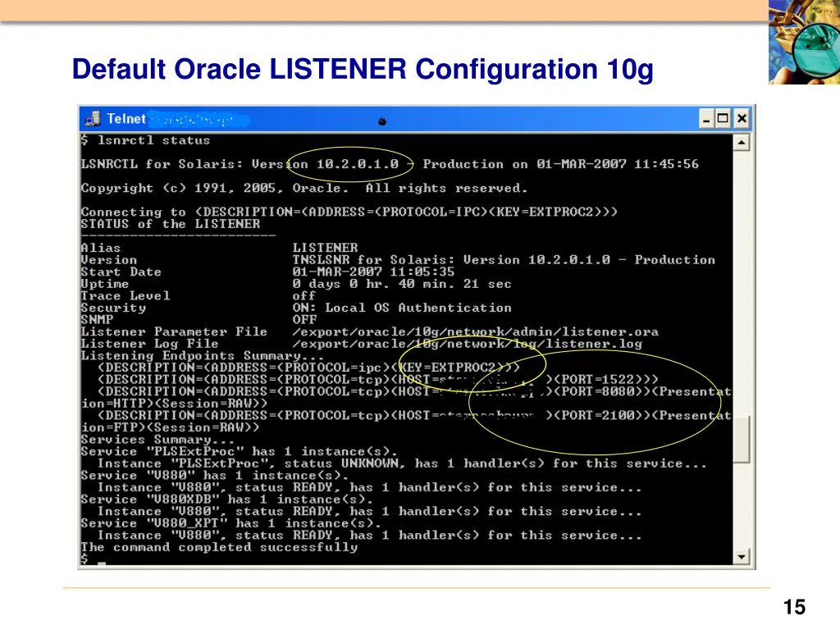The image size is (840, 630).
Task: Click 'ion=HTTP)(Session=RAW))' line
Action: (x=174, y=404)
